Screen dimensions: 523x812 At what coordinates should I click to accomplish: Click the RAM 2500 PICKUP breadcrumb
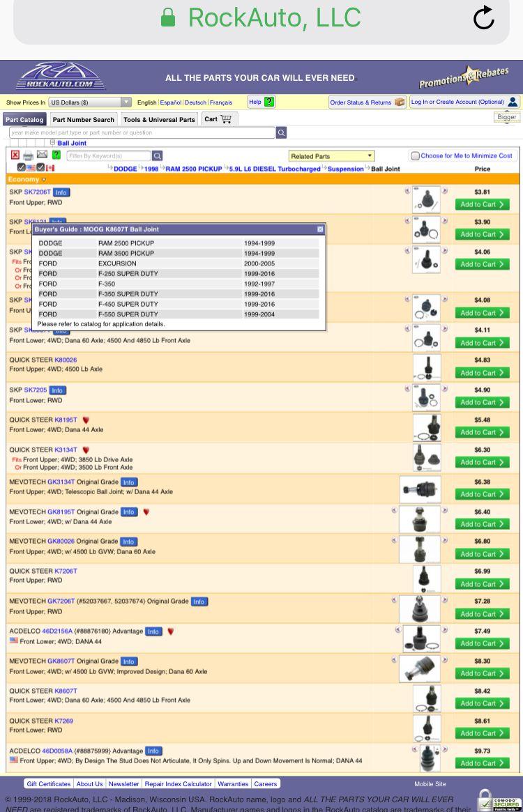194,169
